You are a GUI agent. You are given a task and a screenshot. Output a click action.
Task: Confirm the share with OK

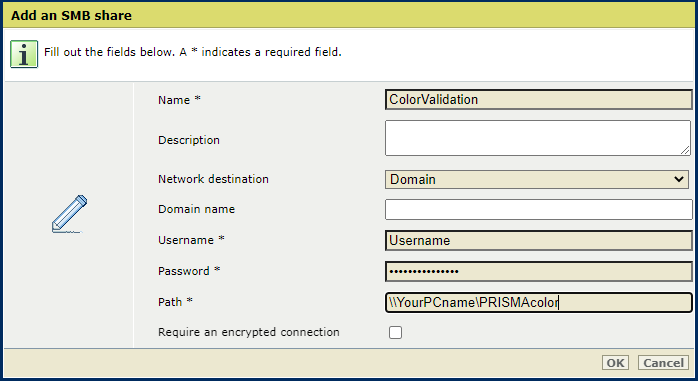(x=616, y=363)
